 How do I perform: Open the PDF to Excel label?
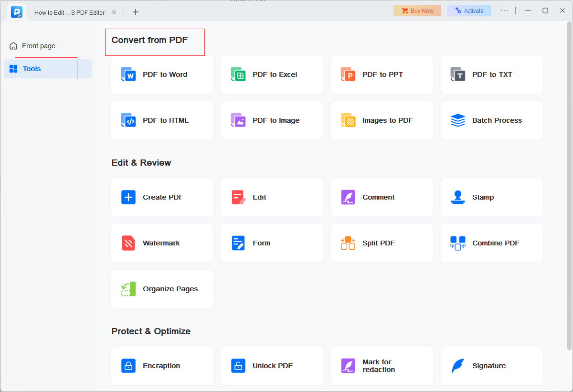point(275,74)
